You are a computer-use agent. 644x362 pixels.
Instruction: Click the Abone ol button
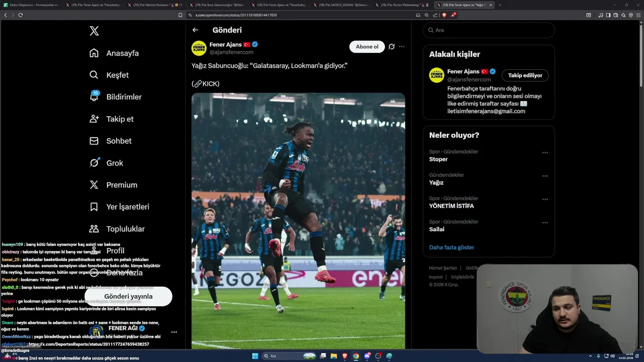(x=367, y=47)
